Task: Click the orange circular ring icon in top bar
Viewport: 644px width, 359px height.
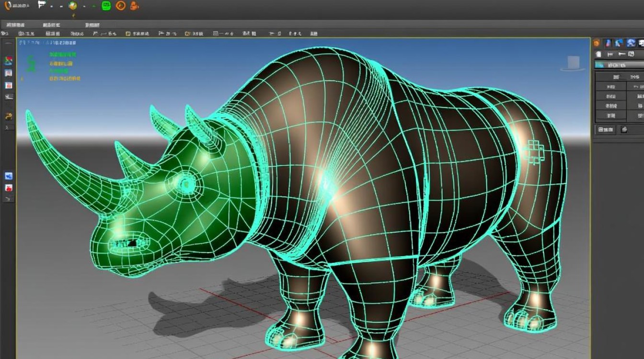Action: point(120,6)
